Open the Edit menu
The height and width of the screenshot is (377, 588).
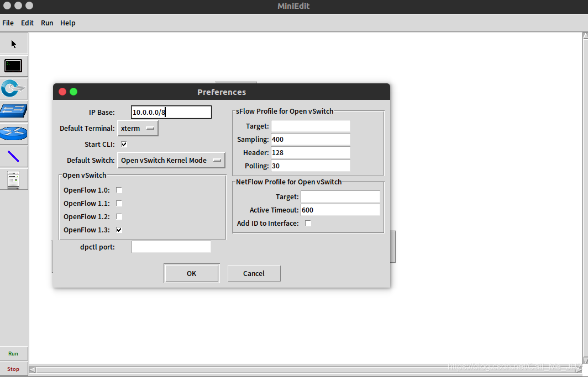click(27, 23)
